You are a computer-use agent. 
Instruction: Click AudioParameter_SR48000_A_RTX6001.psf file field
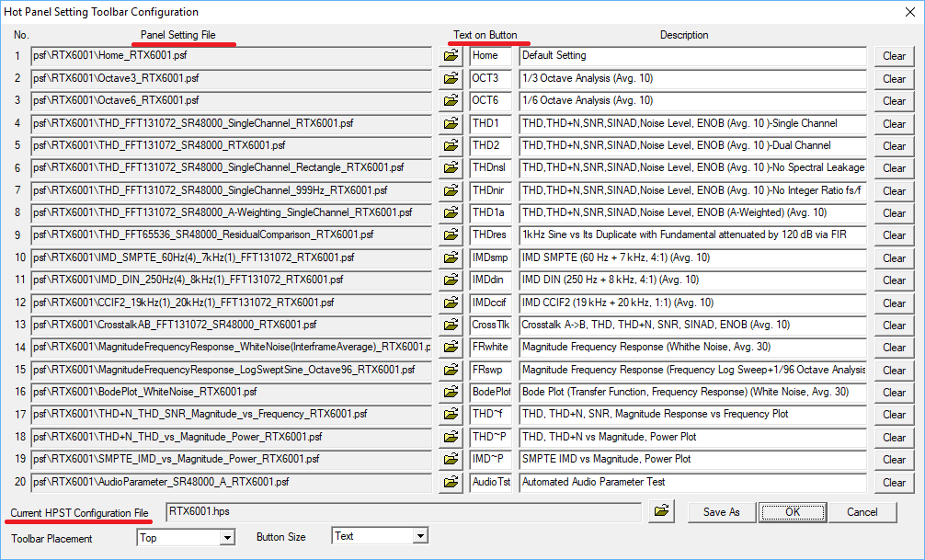pyautogui.click(x=232, y=482)
